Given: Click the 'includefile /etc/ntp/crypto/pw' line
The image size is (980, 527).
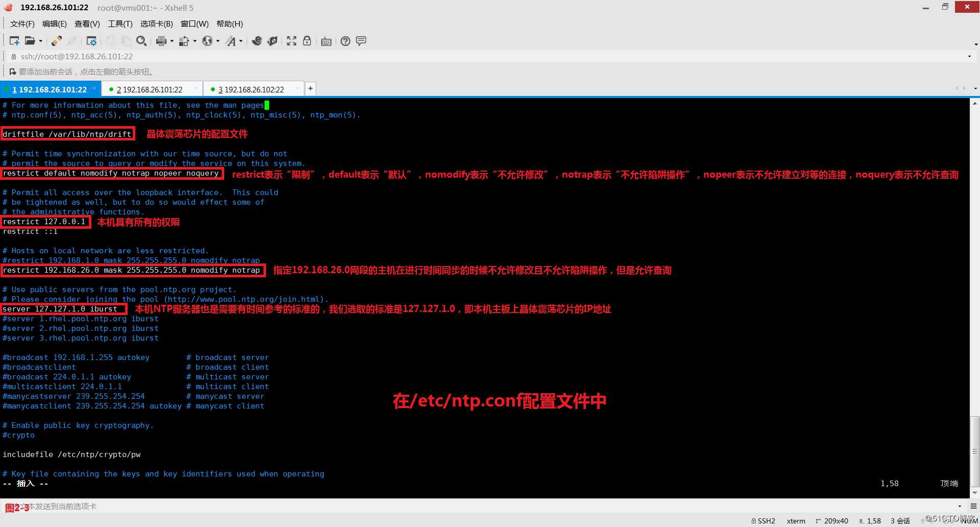Looking at the screenshot, I should [x=71, y=454].
